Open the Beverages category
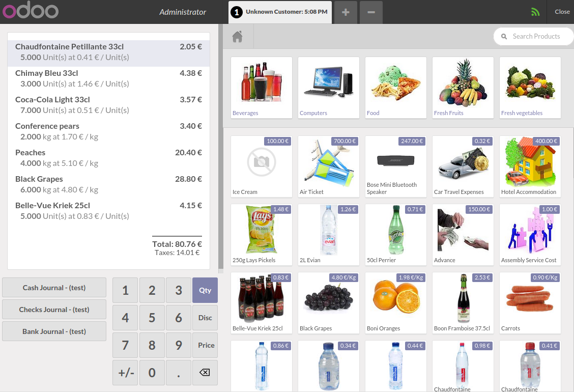 click(262, 88)
